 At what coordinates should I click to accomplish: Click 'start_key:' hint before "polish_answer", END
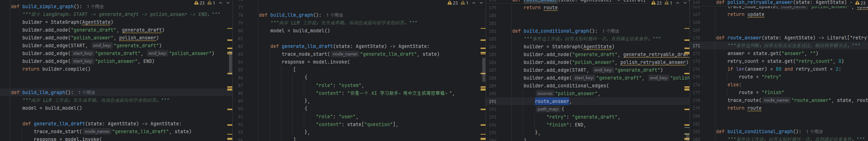pos(83,61)
